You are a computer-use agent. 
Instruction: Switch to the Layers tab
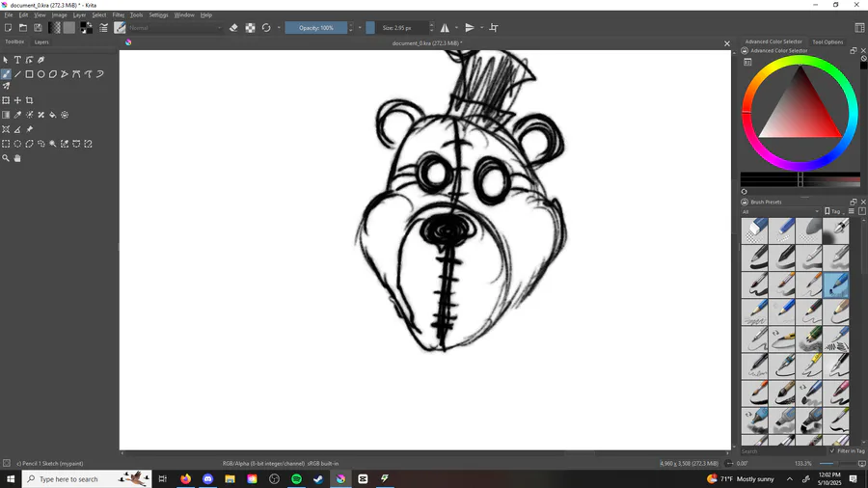pos(41,42)
